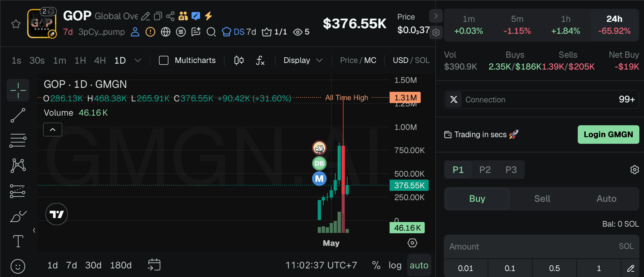This screenshot has width=644, height=277.
Task: Set chart range to 7d
Action: pos(71,265)
